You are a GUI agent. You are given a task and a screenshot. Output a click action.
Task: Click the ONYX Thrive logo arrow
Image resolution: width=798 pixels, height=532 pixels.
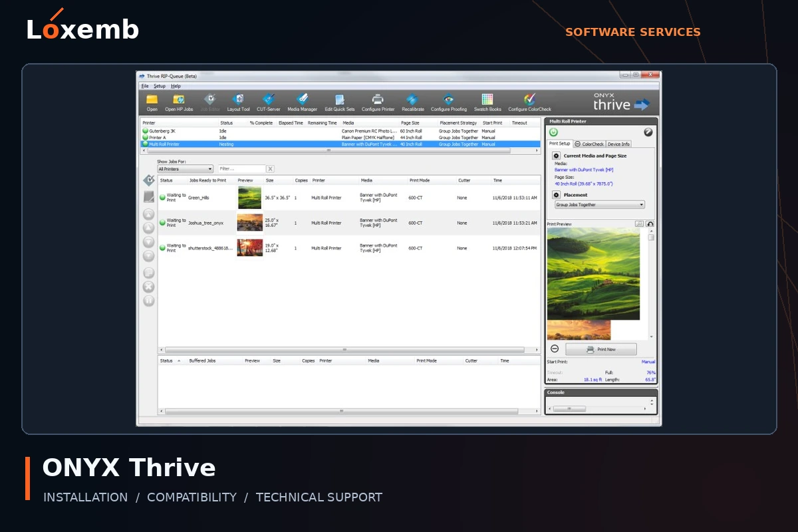(x=641, y=104)
